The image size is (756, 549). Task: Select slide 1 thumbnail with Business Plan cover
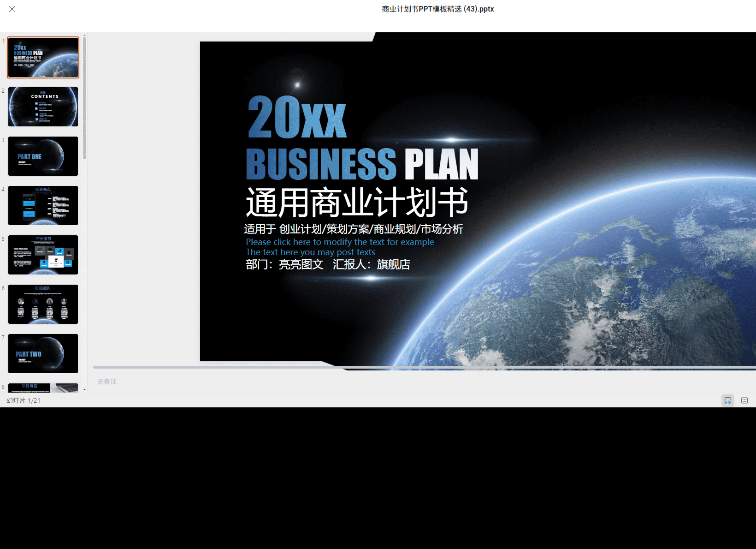[43, 57]
